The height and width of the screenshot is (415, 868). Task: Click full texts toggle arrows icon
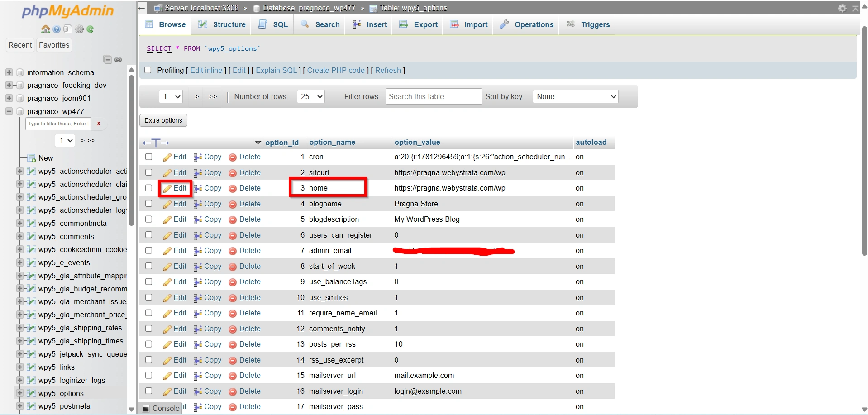(x=156, y=143)
